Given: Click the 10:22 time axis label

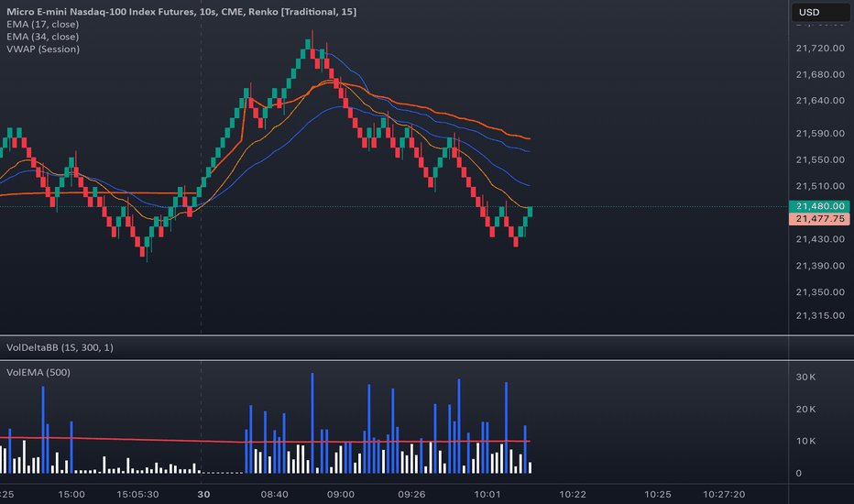Looking at the screenshot, I should [x=573, y=494].
